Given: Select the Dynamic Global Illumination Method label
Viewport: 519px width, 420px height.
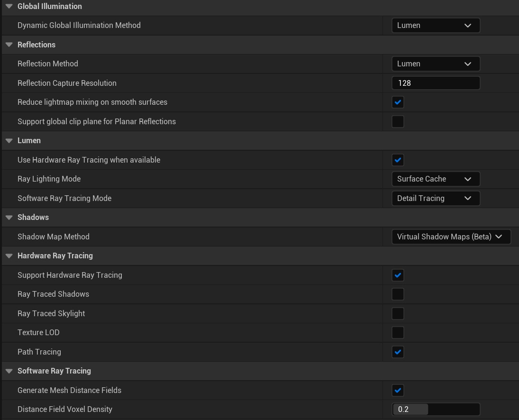Looking at the screenshot, I should [79, 26].
